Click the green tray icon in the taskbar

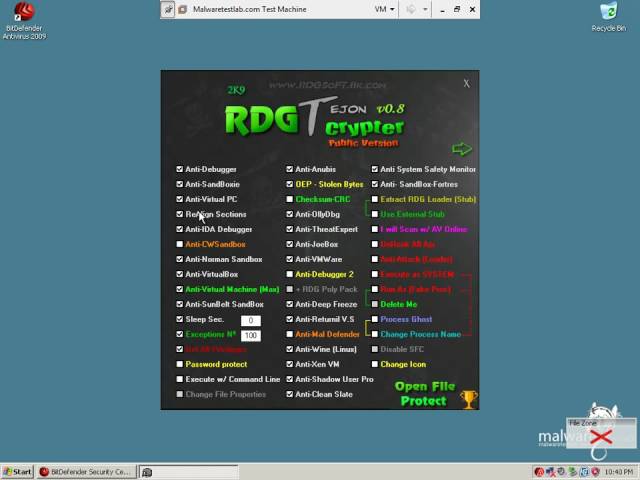coord(573,472)
